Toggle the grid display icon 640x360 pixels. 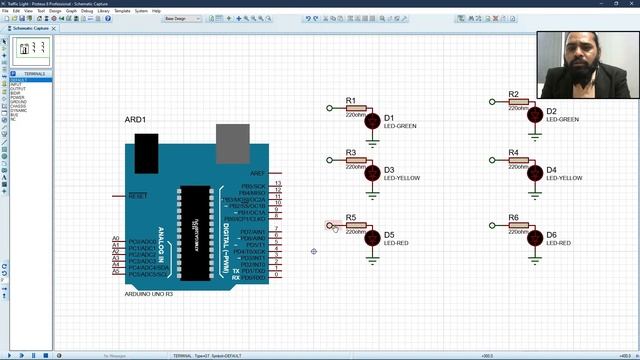[220, 18]
